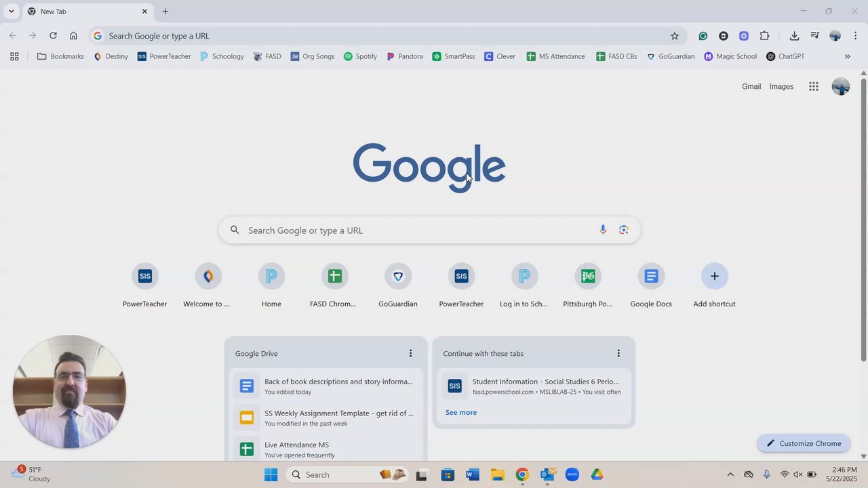Go to the Chrome home page
The image size is (868, 488).
pos(73,36)
